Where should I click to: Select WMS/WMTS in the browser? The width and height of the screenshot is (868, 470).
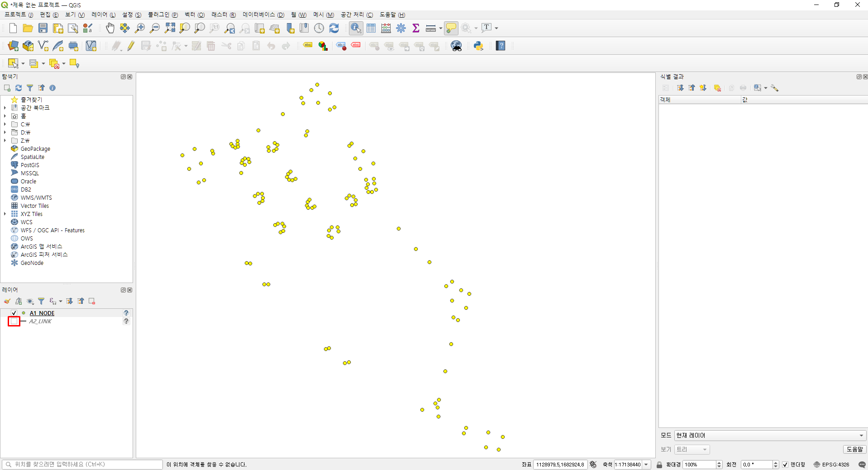click(x=36, y=197)
